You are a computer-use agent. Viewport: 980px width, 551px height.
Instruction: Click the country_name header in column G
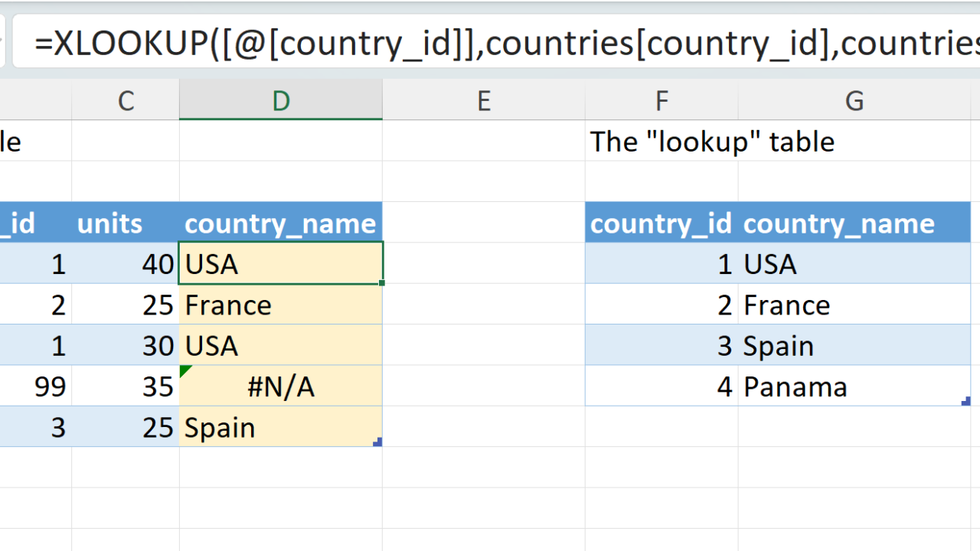pyautogui.click(x=838, y=223)
